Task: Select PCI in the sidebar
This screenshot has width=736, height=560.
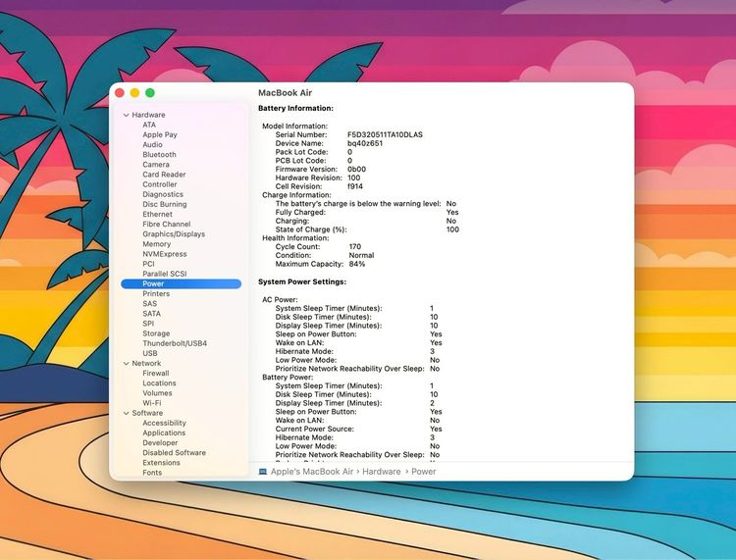Action: 148,264
